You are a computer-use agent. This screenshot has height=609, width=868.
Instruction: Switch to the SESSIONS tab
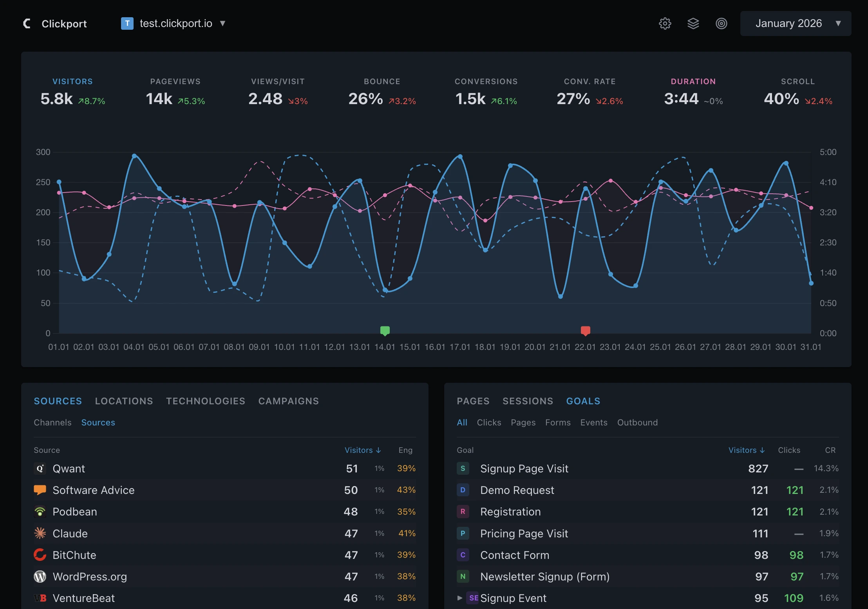[527, 401]
